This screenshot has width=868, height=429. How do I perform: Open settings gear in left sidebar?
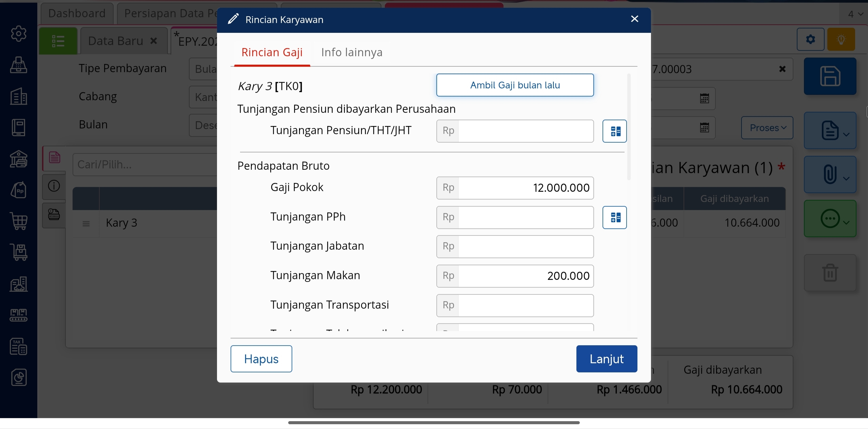[19, 34]
